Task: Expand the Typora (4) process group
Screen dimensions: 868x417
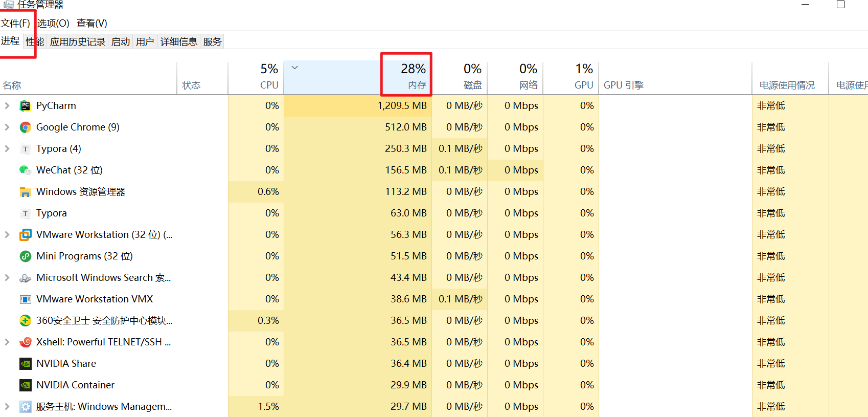Action: (7, 149)
